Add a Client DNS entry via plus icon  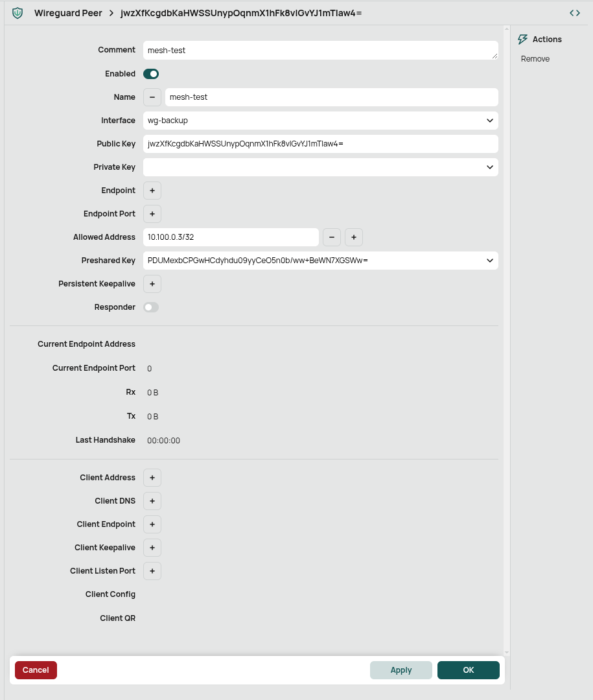click(x=152, y=500)
